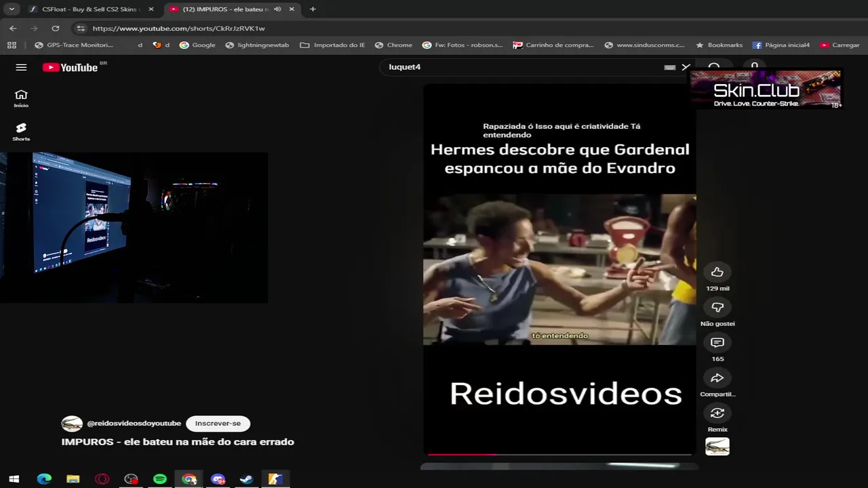The image size is (868, 488).
Task: Open the sound source thumbnail below Remix
Action: [x=717, y=446]
